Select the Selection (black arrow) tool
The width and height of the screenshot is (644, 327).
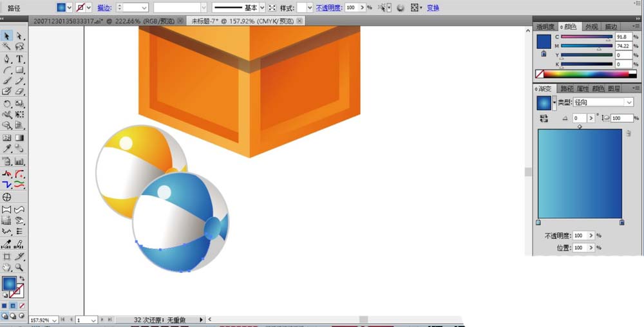pyautogui.click(x=6, y=36)
